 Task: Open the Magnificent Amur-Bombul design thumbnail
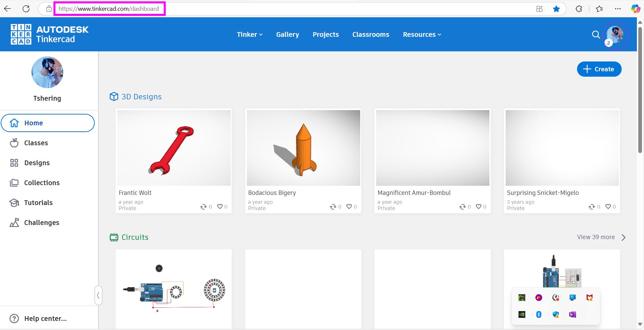433,148
